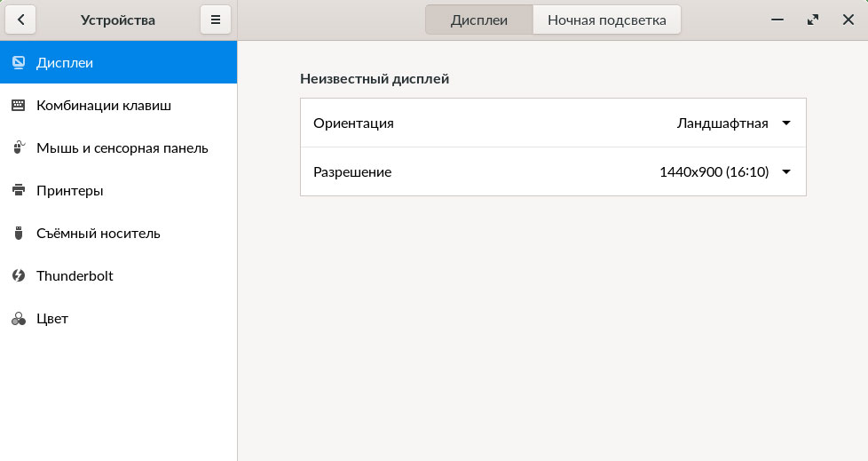Open the Ландшафтная orientation selector

pos(722,123)
